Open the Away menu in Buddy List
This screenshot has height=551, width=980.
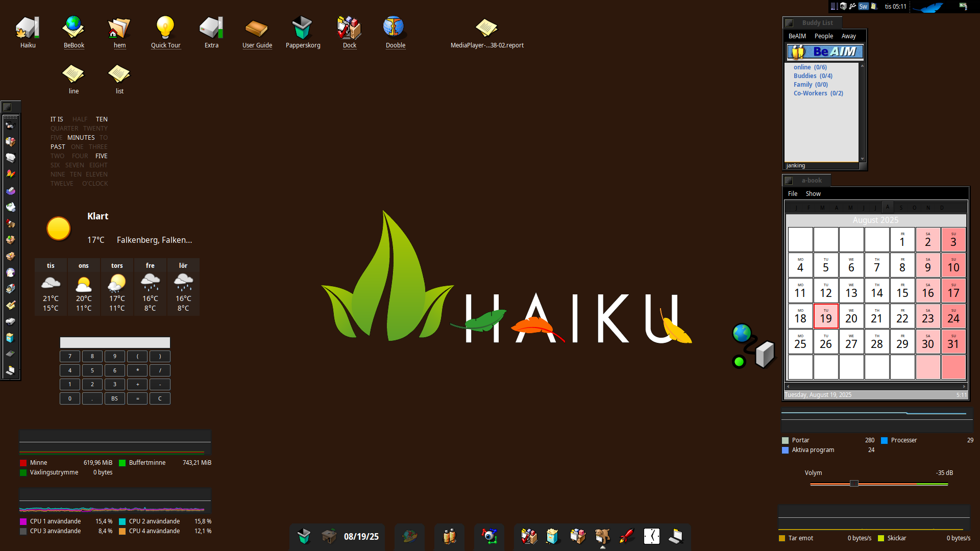pyautogui.click(x=848, y=36)
